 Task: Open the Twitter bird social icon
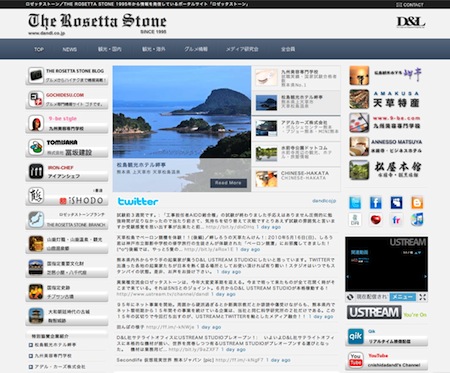pos(355,202)
